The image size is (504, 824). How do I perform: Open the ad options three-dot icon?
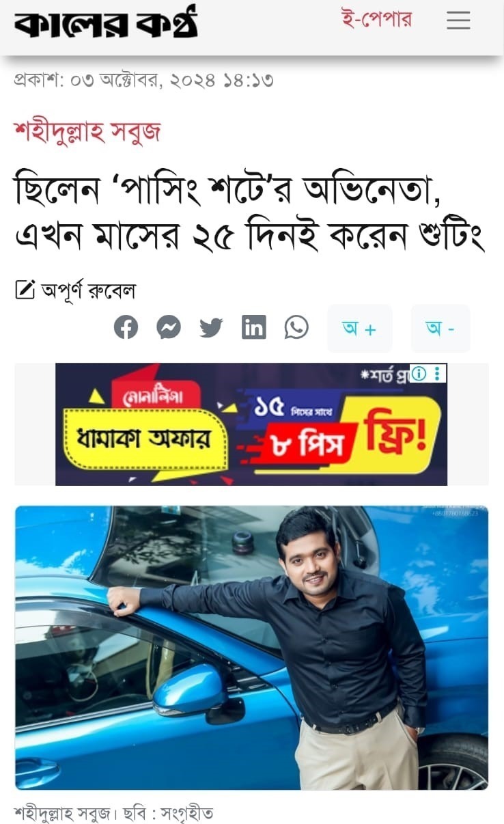438,373
